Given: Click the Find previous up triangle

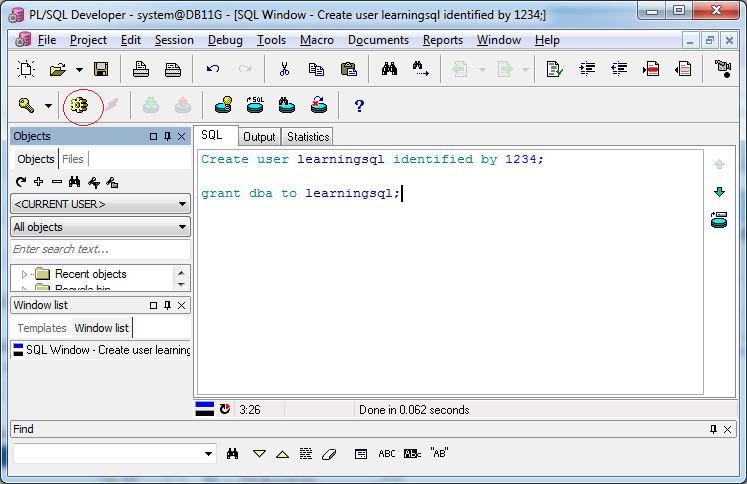Looking at the screenshot, I should pos(283,454).
